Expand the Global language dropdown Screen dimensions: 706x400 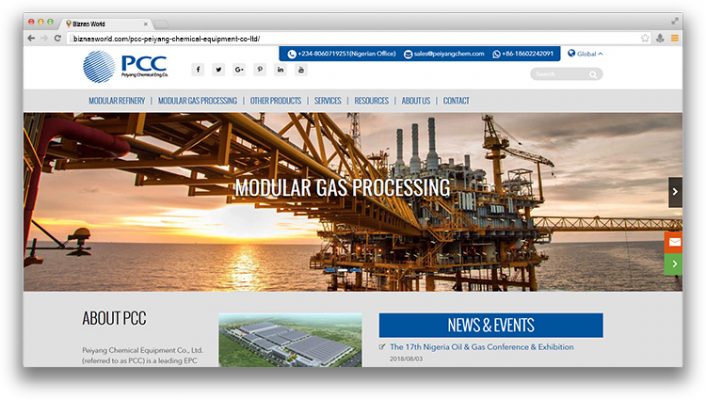click(x=585, y=54)
